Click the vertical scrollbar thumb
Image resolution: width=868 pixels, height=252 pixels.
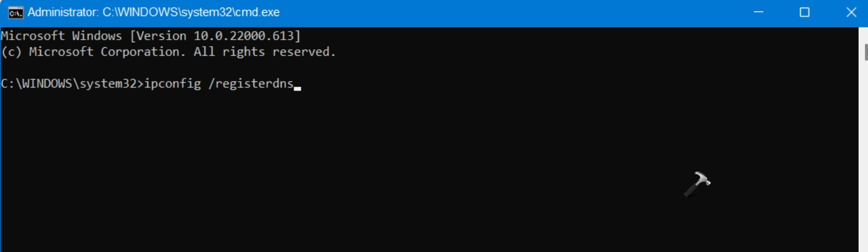tap(865, 52)
